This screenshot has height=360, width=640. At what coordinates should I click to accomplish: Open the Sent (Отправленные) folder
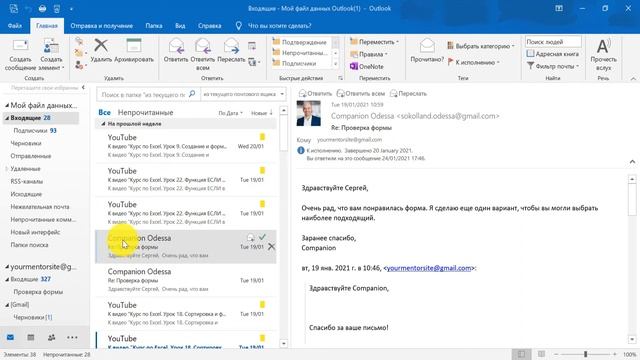pos(31,156)
